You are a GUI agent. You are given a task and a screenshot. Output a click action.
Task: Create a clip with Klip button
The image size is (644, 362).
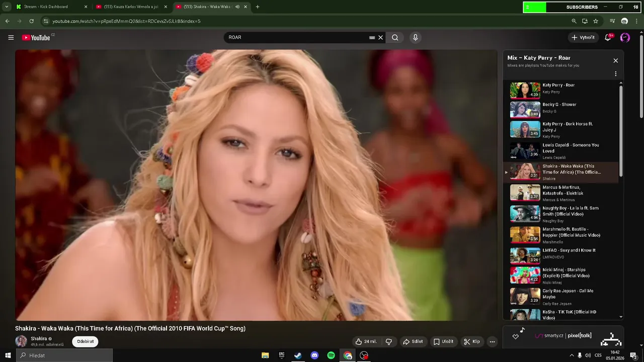pyautogui.click(x=472, y=341)
